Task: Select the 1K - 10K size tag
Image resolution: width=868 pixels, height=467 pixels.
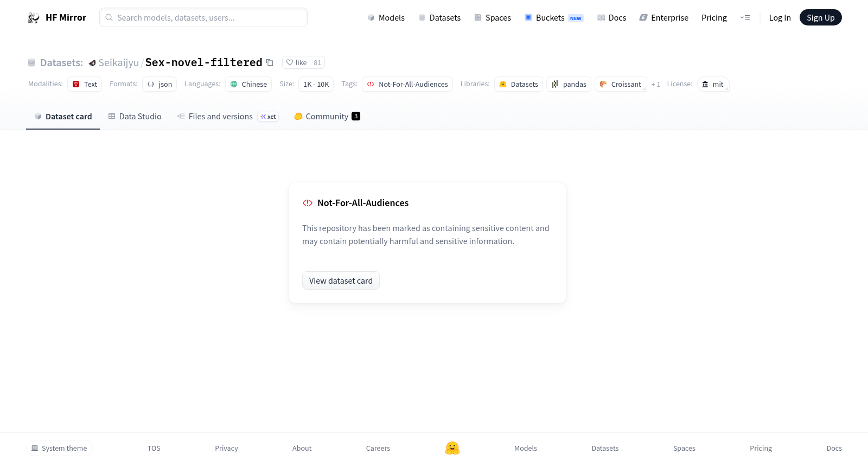Action: coord(316,84)
